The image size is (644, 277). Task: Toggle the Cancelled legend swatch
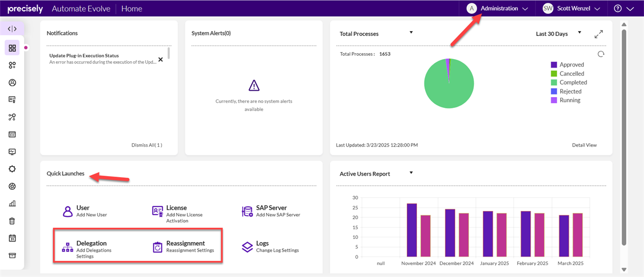[x=554, y=74]
